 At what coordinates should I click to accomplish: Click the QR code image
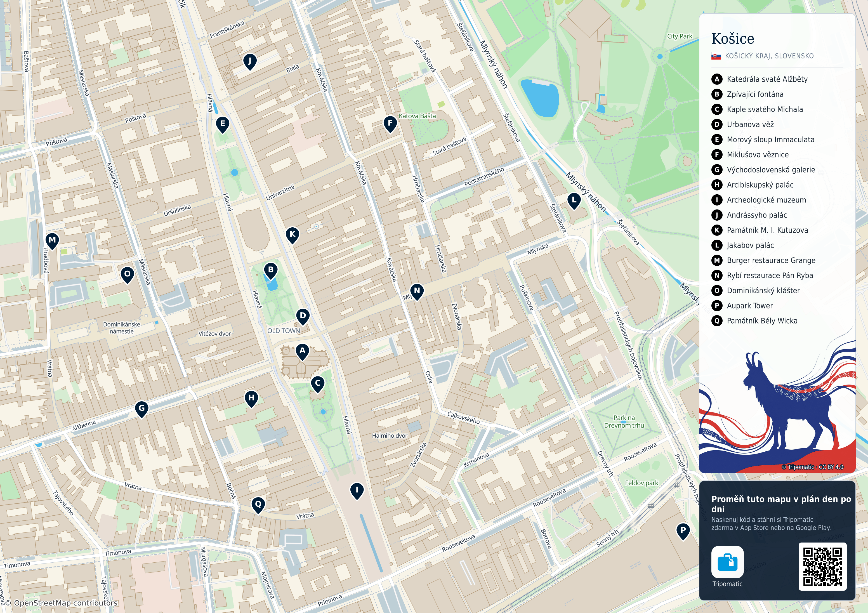coord(822,567)
